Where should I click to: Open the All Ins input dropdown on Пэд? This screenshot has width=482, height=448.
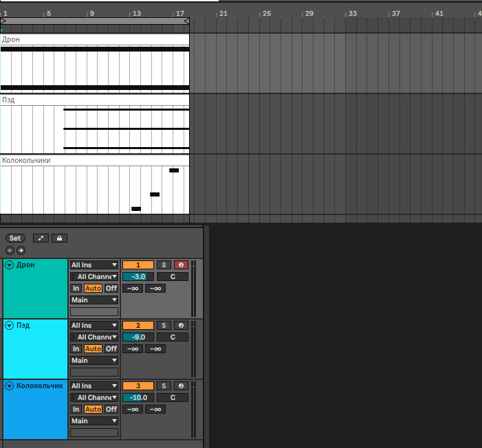tap(94, 326)
